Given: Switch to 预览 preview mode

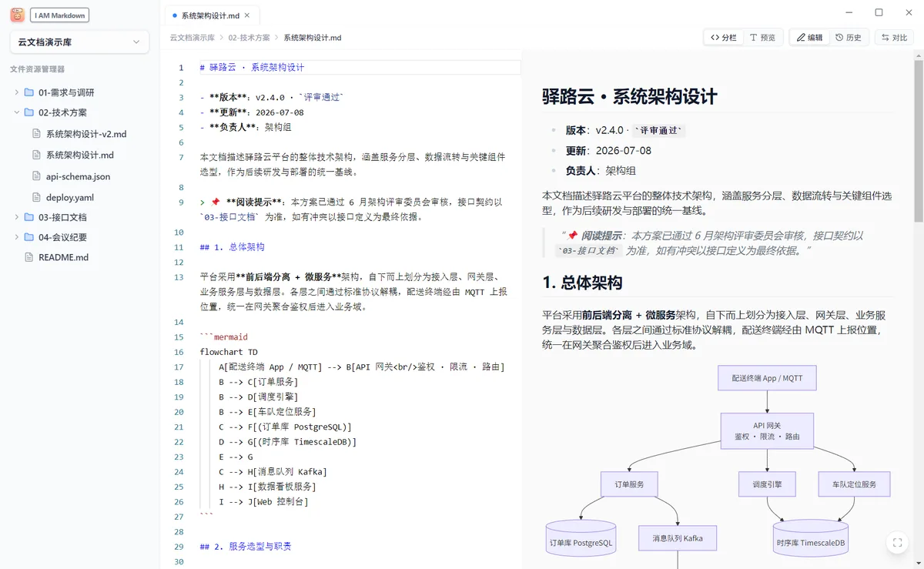Looking at the screenshot, I should pos(763,37).
